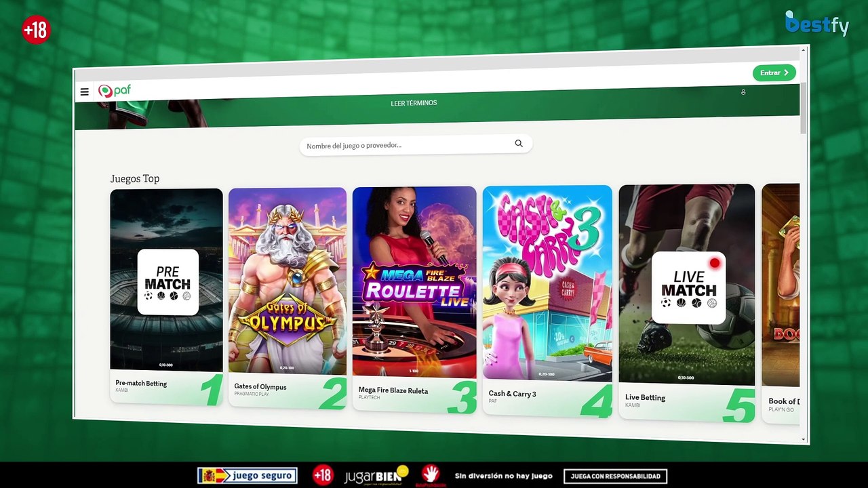The width and height of the screenshot is (868, 488).
Task: Select the "Mega Fire Blaze Ruleta" title text
Action: coord(393,390)
